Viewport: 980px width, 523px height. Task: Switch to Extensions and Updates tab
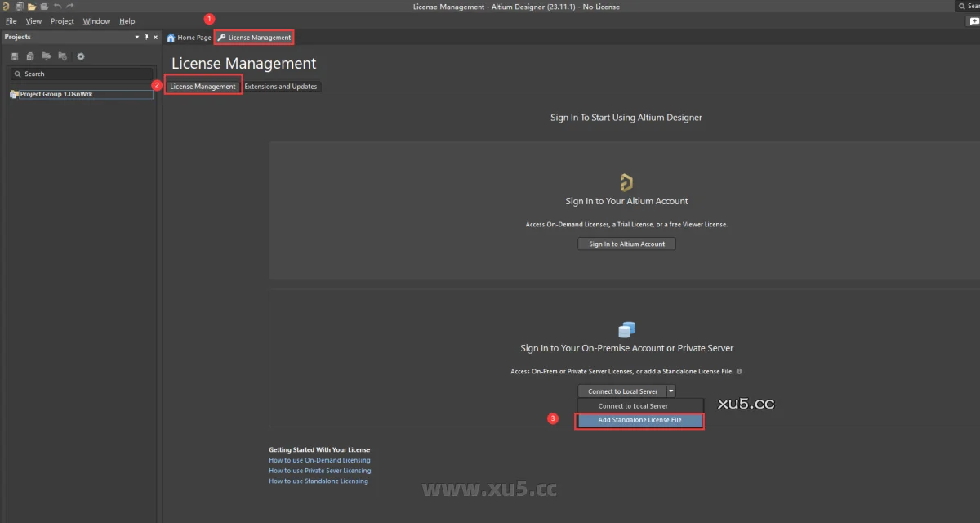[x=280, y=87]
